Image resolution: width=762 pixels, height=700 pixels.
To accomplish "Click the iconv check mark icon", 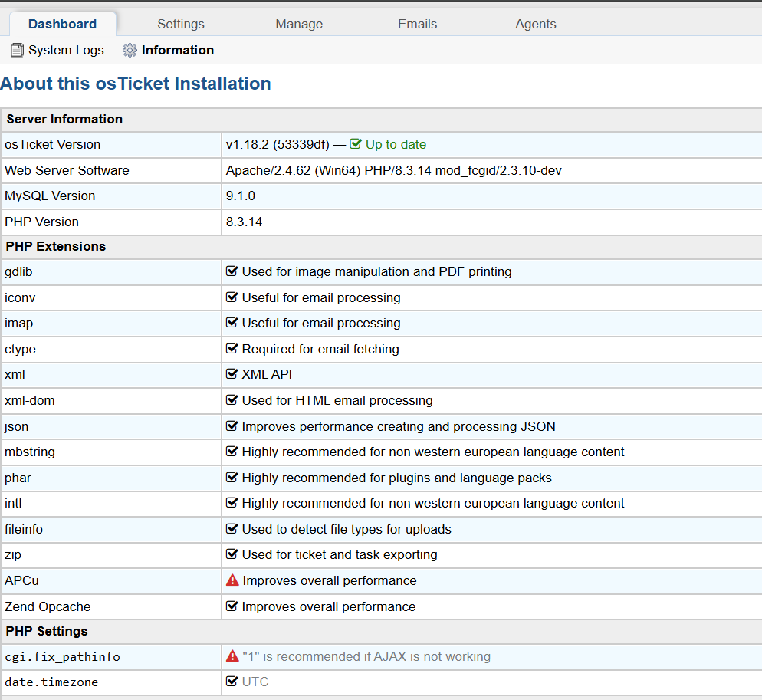I will pos(232,297).
